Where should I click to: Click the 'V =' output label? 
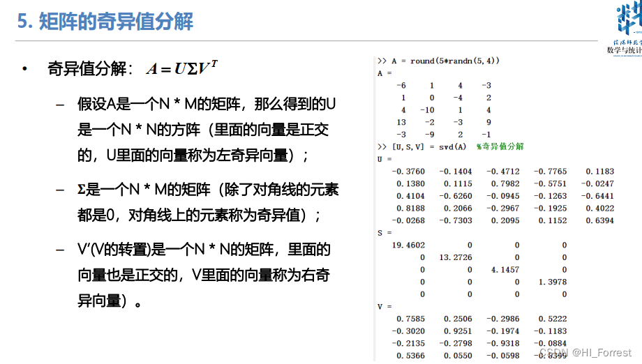coord(385,306)
